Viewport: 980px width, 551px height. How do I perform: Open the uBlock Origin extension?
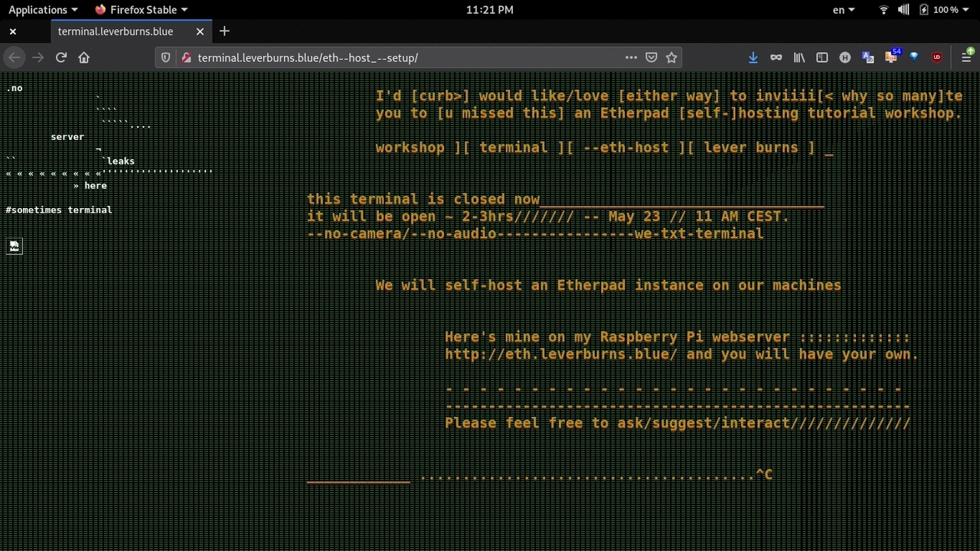pos(936,57)
